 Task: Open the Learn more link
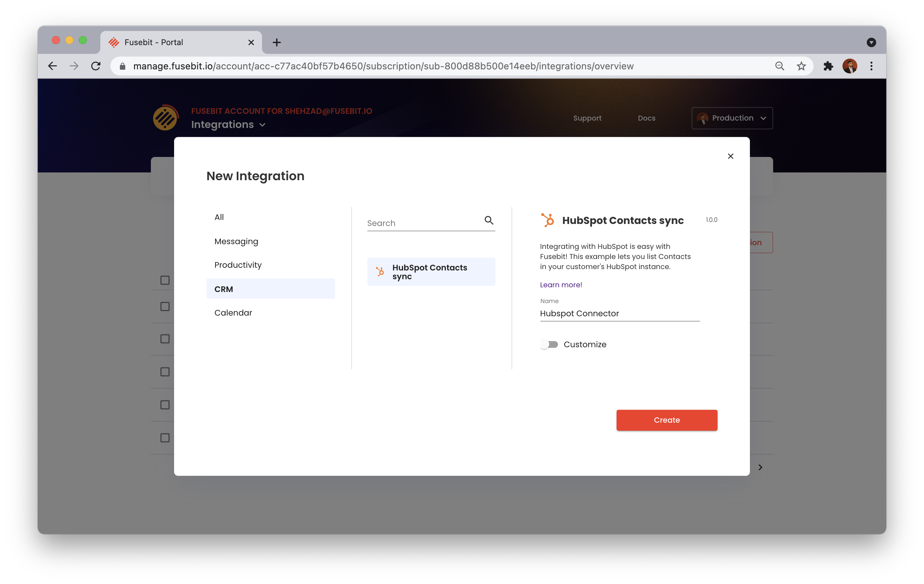[x=560, y=285]
